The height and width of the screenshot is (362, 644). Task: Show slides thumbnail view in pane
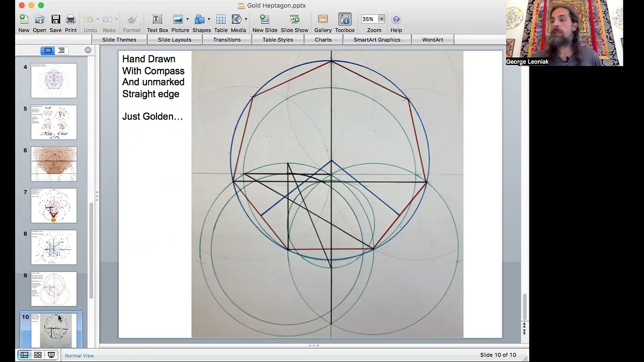48,50
